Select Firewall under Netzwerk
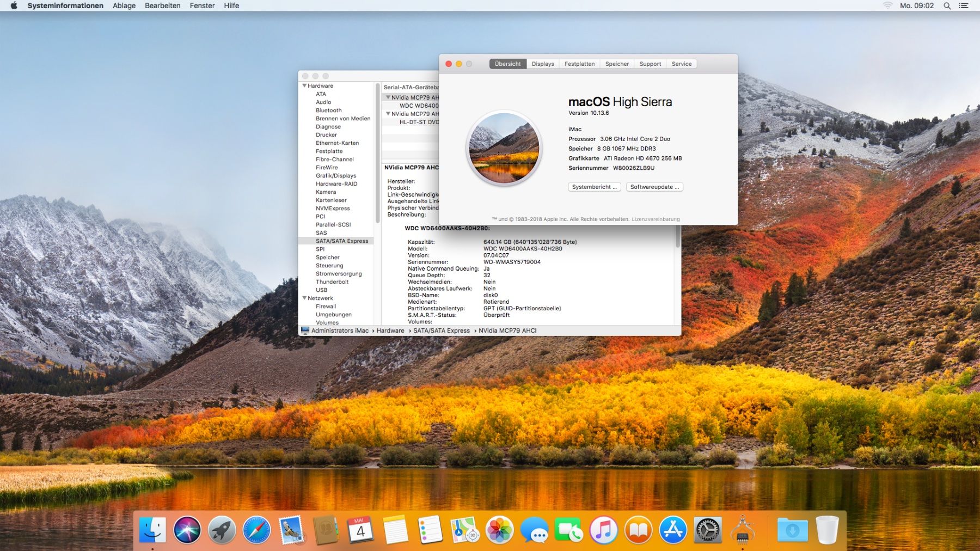This screenshot has height=551, width=980. 326,306
